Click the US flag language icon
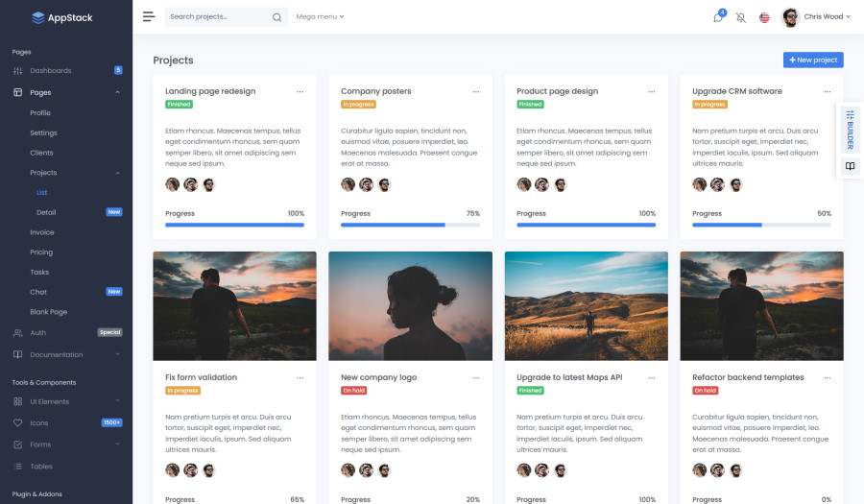 coord(764,17)
